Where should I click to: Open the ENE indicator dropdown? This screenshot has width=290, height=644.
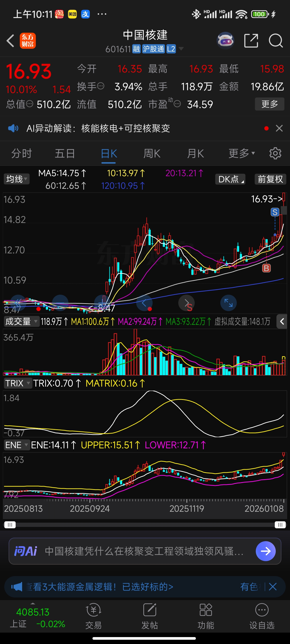(17, 445)
